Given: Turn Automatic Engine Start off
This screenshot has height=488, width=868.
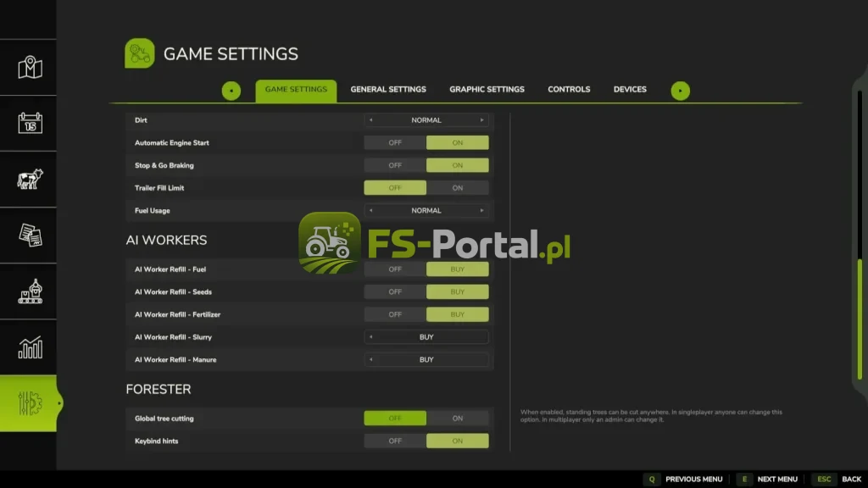Looking at the screenshot, I should click(x=395, y=142).
